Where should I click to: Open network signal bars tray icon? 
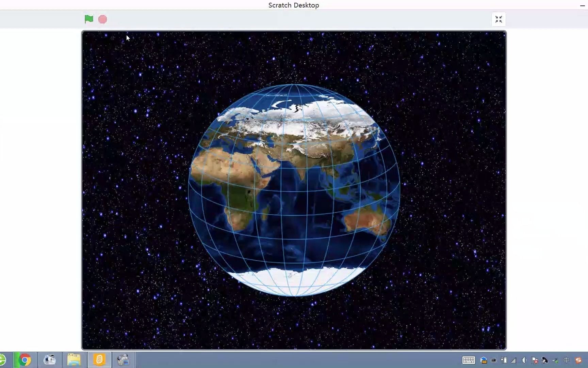514,360
